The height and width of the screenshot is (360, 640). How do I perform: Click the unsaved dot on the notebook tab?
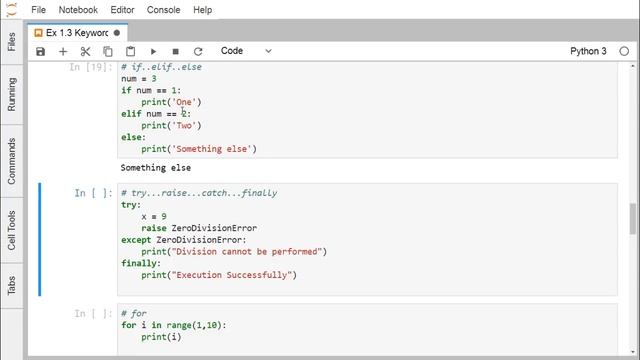pos(117,33)
